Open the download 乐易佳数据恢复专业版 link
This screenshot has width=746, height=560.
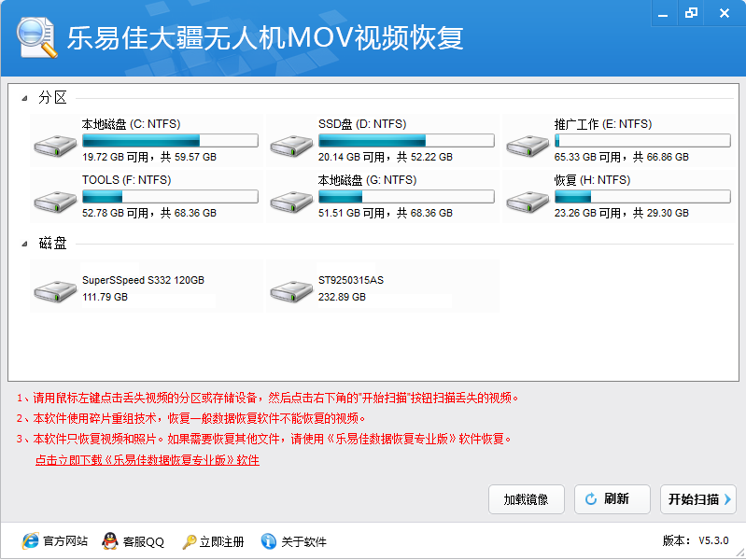coord(148,460)
